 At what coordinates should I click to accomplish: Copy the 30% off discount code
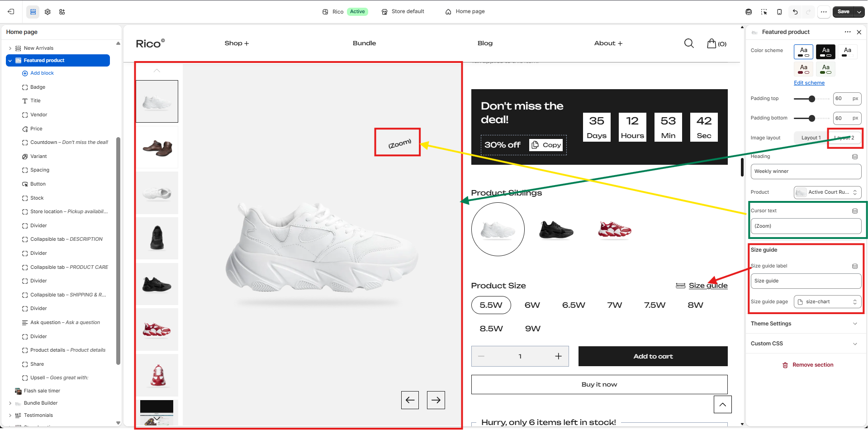point(546,145)
